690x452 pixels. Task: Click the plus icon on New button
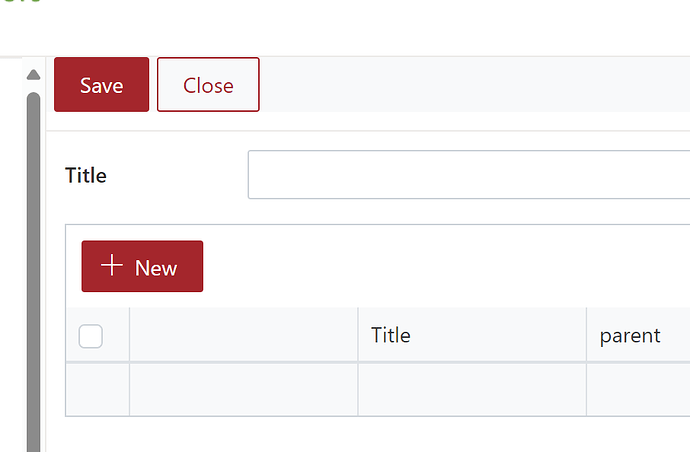coord(113,266)
